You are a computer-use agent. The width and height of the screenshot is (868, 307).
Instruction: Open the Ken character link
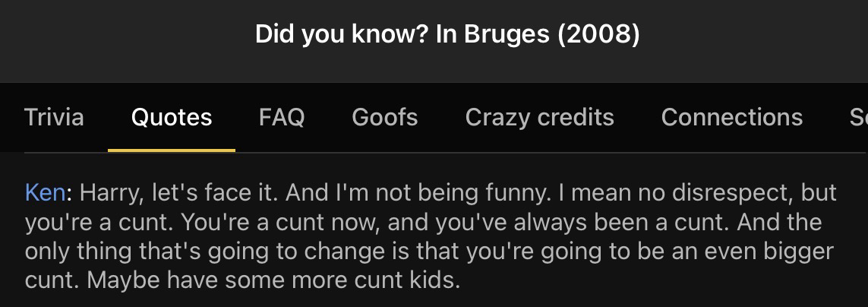click(x=44, y=193)
